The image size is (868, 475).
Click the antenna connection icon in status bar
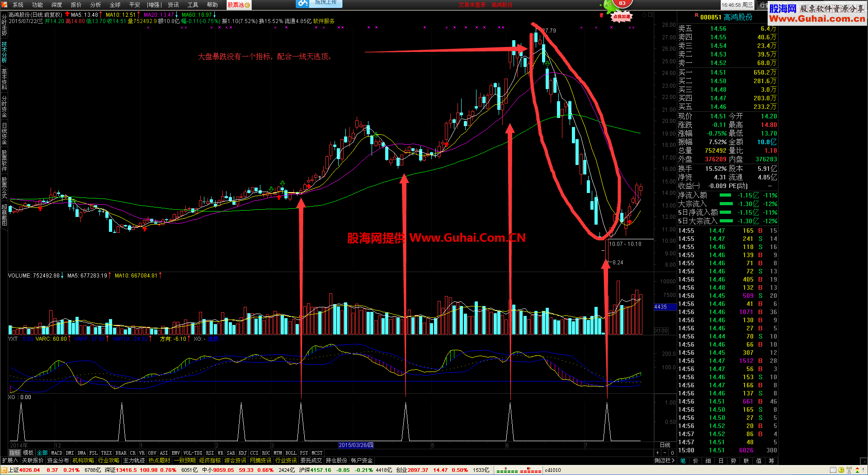coord(849,470)
